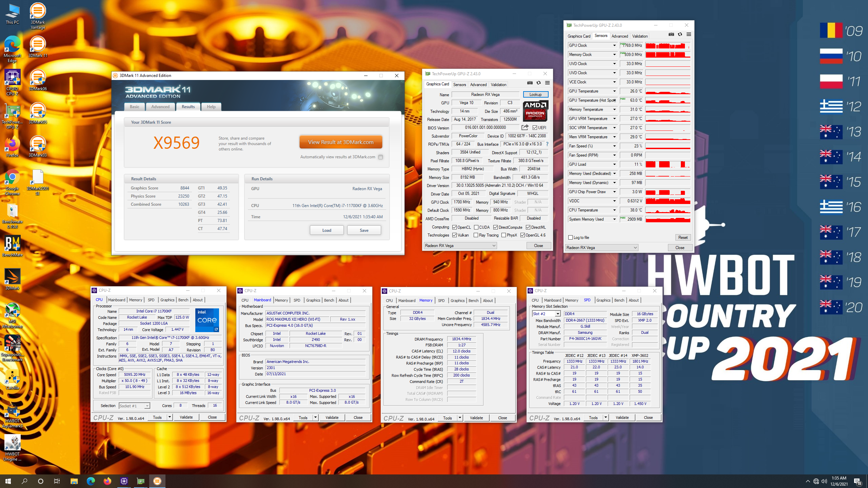
Task: Open Memory Clock sensor dropdown
Action: (x=614, y=55)
